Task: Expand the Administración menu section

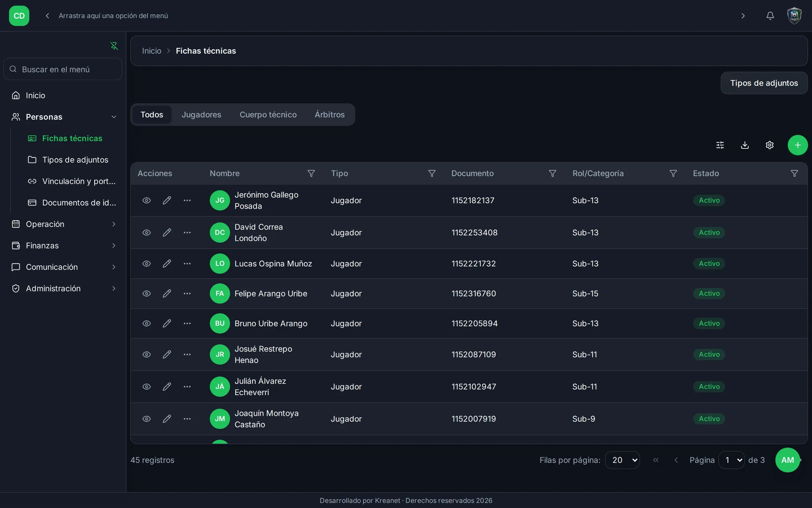Action: (64, 289)
